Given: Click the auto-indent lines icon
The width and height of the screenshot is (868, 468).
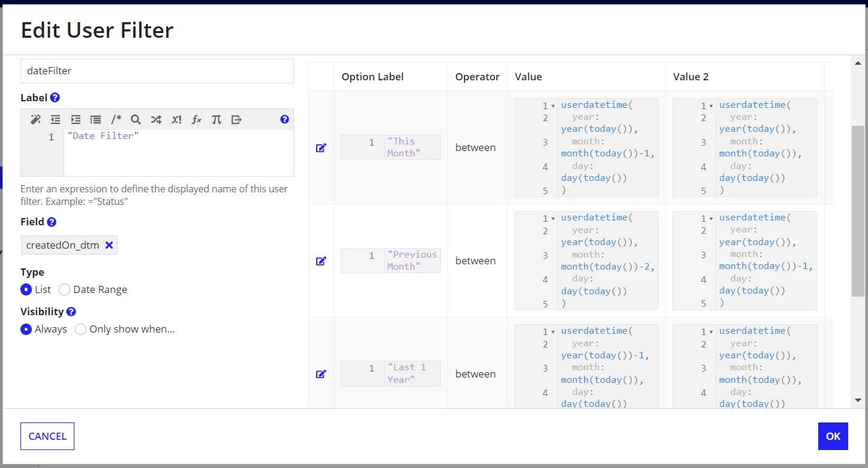Looking at the screenshot, I should click(95, 119).
